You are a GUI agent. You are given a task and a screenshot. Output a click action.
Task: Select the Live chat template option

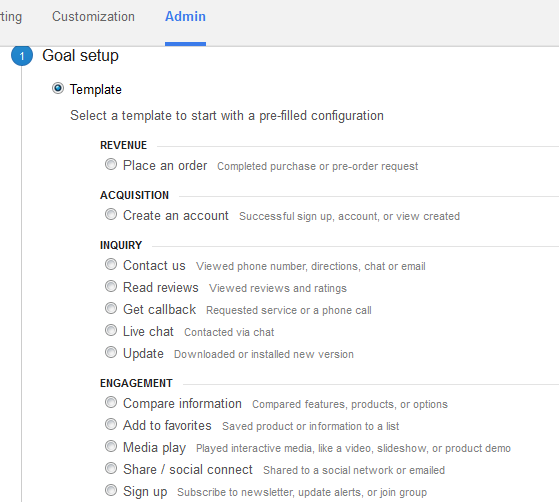coord(111,330)
